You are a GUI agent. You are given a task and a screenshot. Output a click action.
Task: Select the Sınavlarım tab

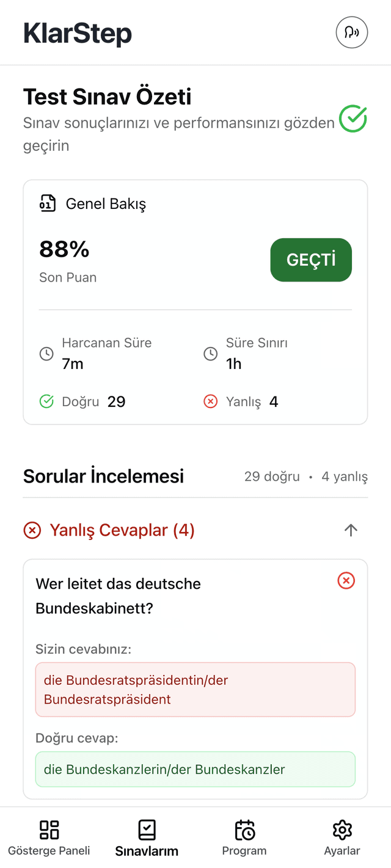tap(147, 836)
